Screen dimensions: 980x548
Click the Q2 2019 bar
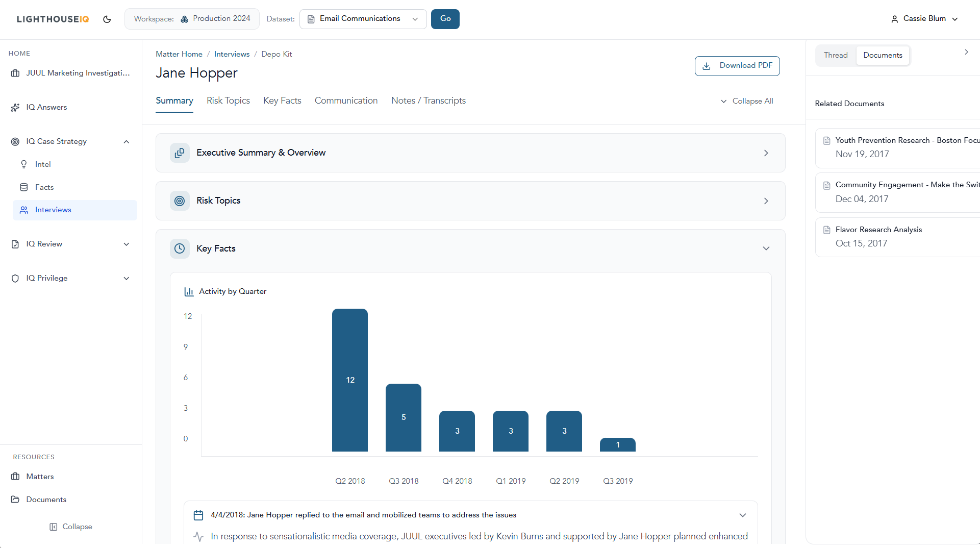coord(564,431)
